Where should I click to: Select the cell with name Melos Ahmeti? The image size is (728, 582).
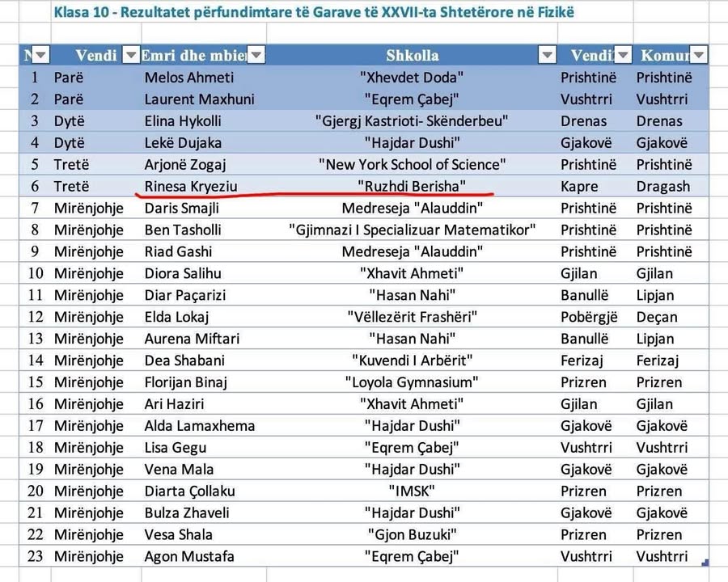[x=189, y=78]
